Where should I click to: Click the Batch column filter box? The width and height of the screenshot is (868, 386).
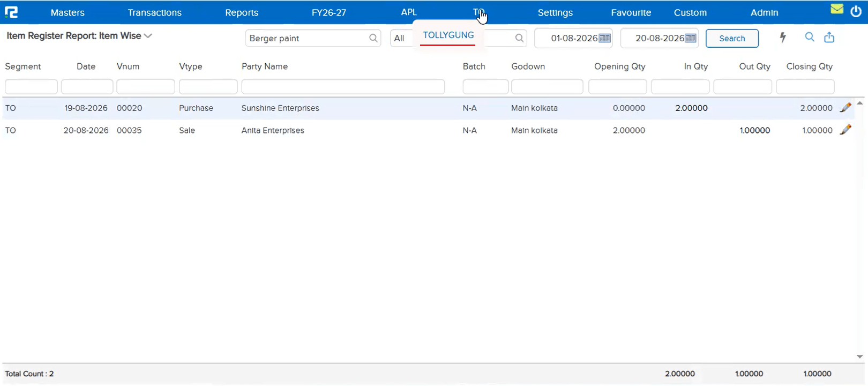485,86
